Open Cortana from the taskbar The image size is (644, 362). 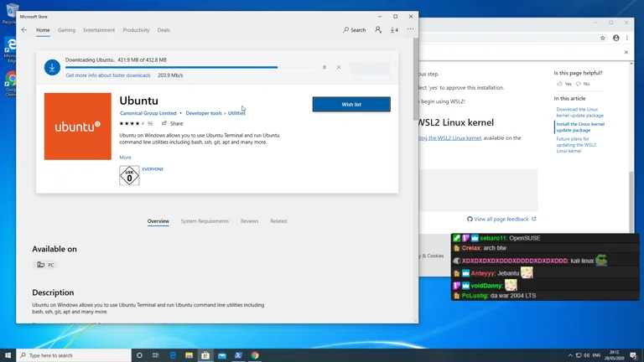tap(139, 355)
